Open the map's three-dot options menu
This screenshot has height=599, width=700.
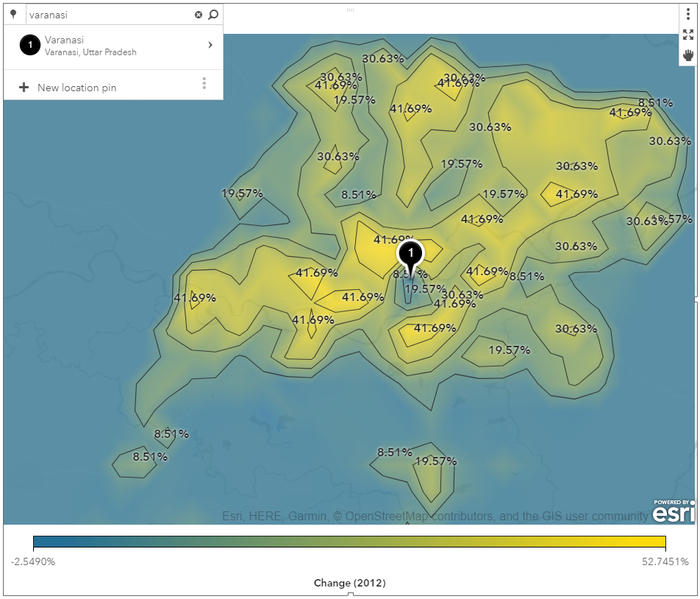point(687,14)
